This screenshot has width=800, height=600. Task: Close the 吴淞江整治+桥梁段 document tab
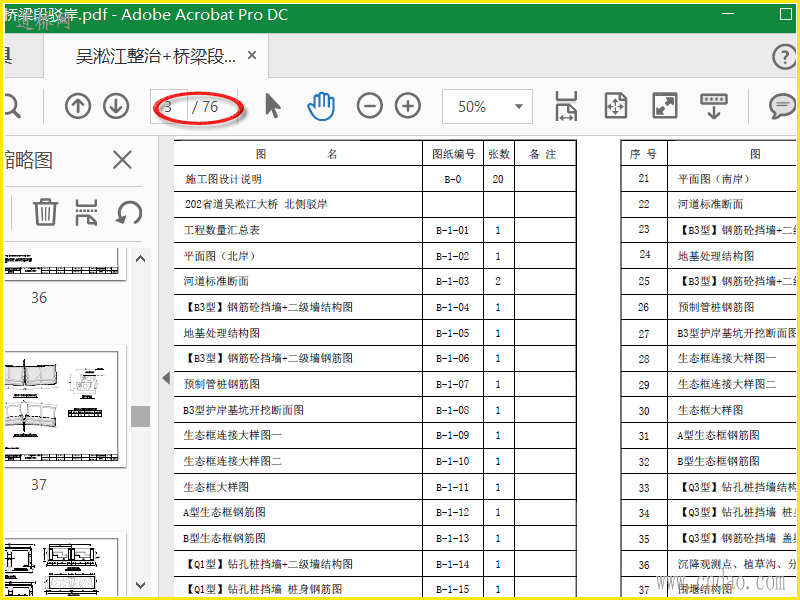[x=252, y=55]
